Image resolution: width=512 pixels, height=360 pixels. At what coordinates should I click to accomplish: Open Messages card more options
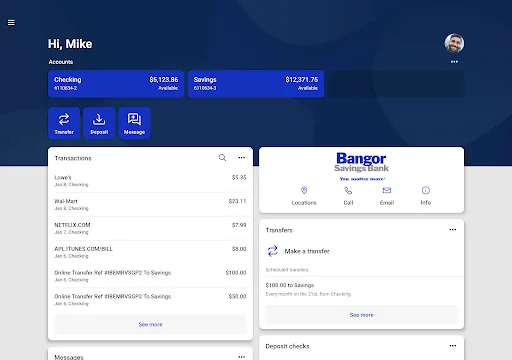[242, 357]
